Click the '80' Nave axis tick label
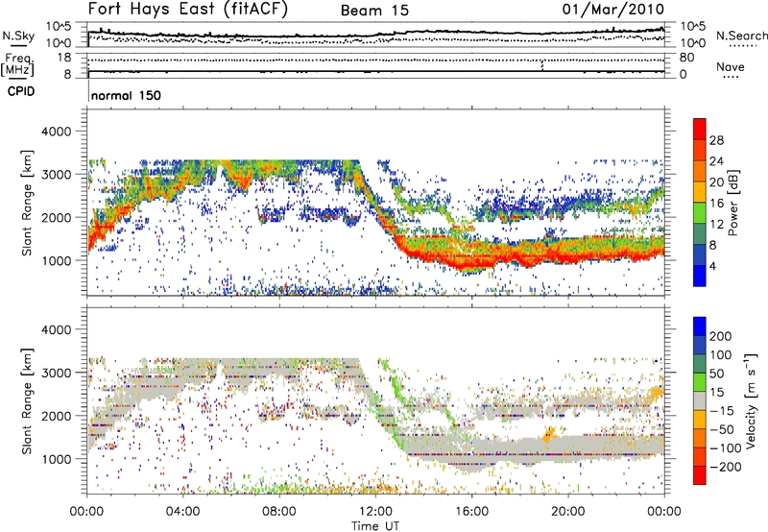The width and height of the screenshot is (768, 532). point(687,58)
